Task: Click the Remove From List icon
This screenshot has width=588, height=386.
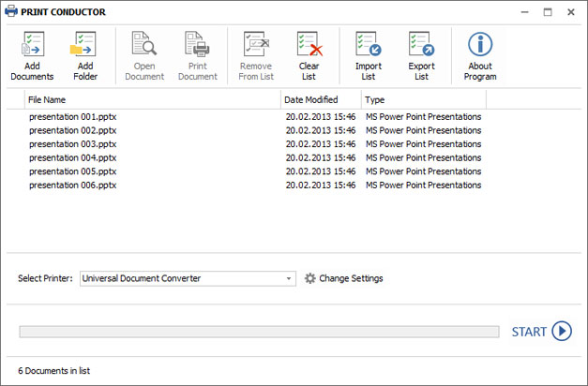Action: click(257, 44)
